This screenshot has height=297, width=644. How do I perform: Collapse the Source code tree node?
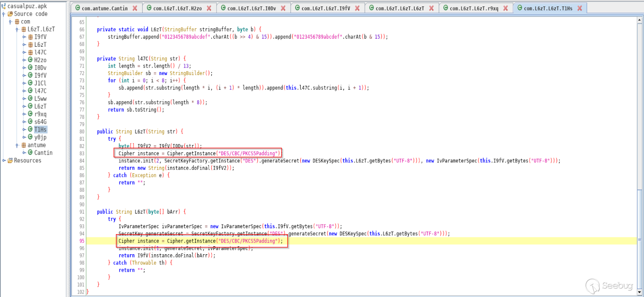[x=4, y=14]
